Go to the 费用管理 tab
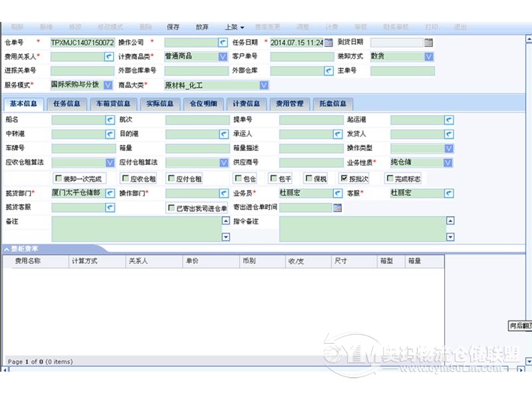 290,104
